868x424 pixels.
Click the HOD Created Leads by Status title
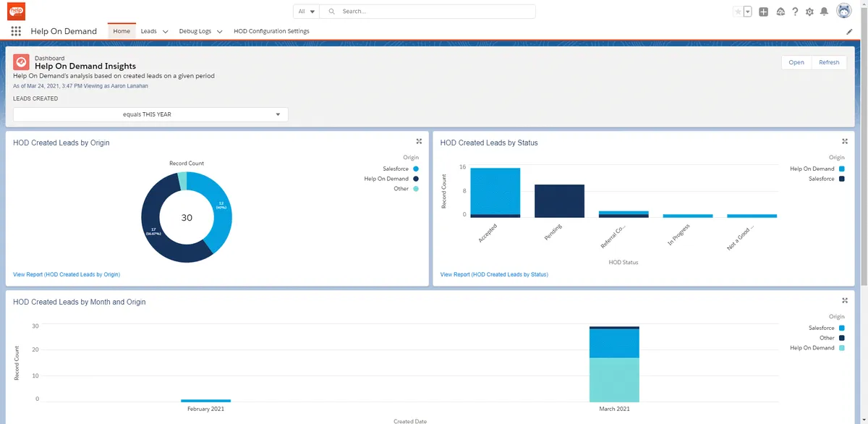(x=489, y=143)
